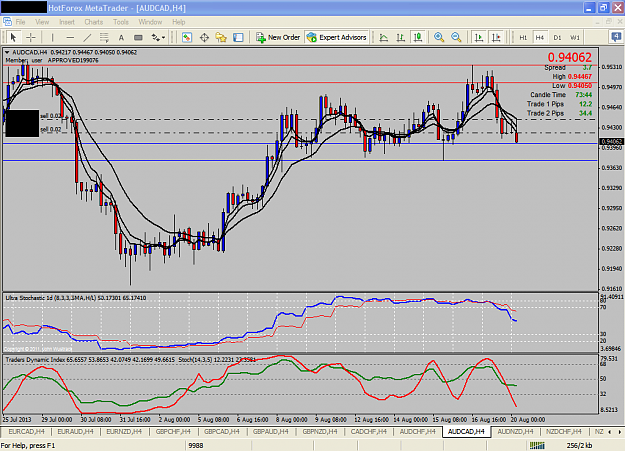The image size is (625, 451).
Task: Open the Insert menu
Action: [x=67, y=22]
